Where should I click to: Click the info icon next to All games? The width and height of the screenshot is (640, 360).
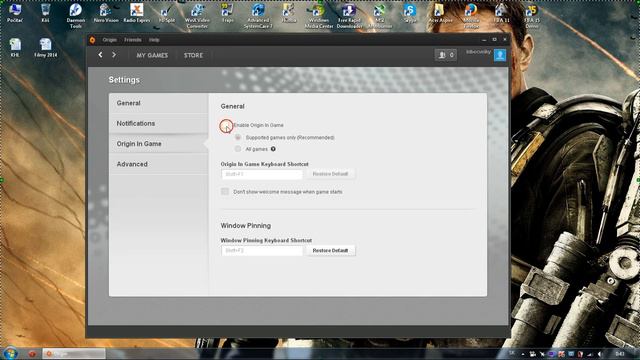273,149
